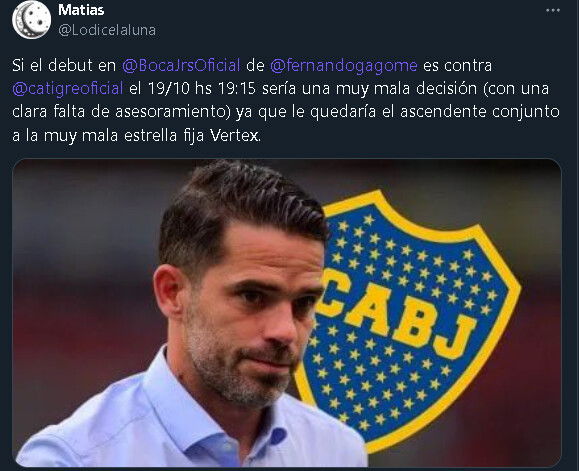Open the @Lodicelaluna handle

pyautogui.click(x=107, y=30)
